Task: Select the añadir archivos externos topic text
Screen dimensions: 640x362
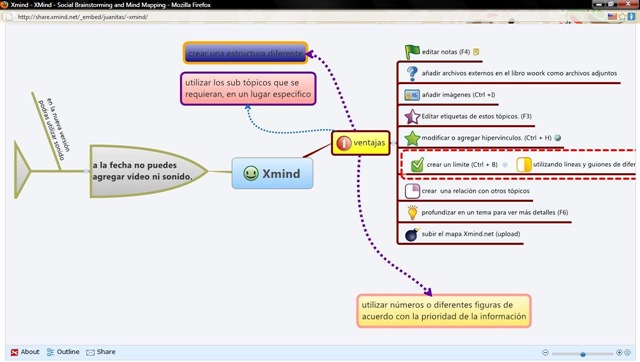Action: click(519, 73)
